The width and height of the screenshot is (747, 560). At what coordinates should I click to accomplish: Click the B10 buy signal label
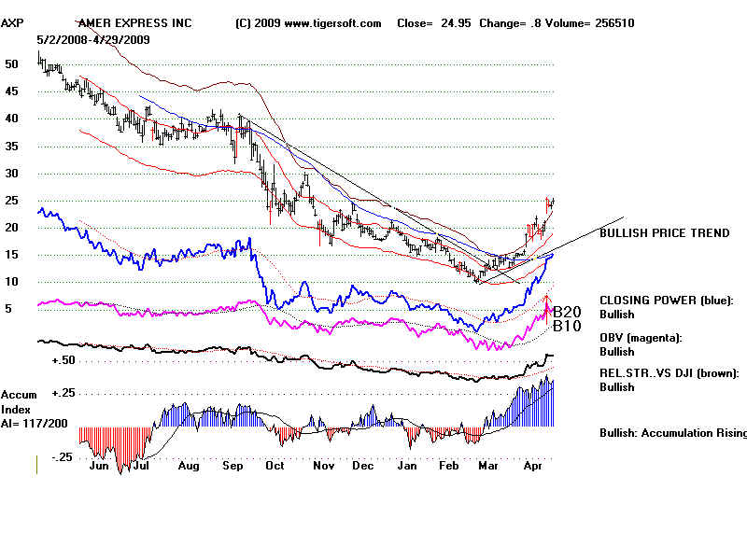567,326
